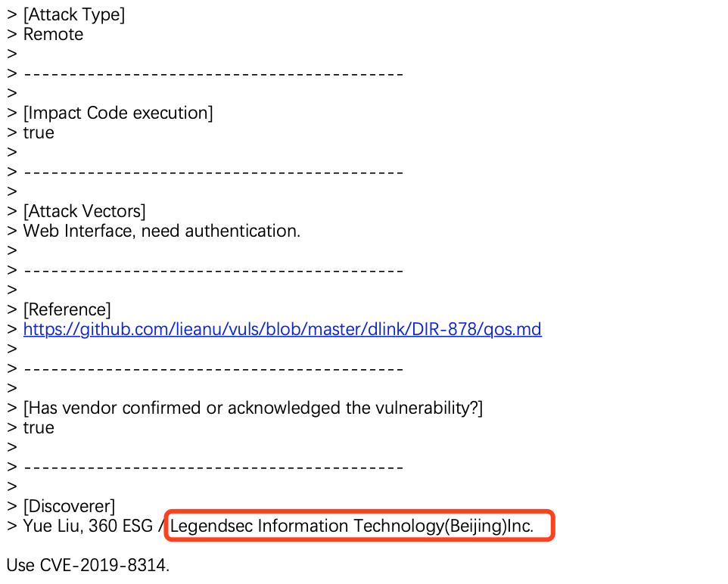The image size is (728, 584).
Task: Click 'true' under vendor confirmed heading
Action: [39, 427]
